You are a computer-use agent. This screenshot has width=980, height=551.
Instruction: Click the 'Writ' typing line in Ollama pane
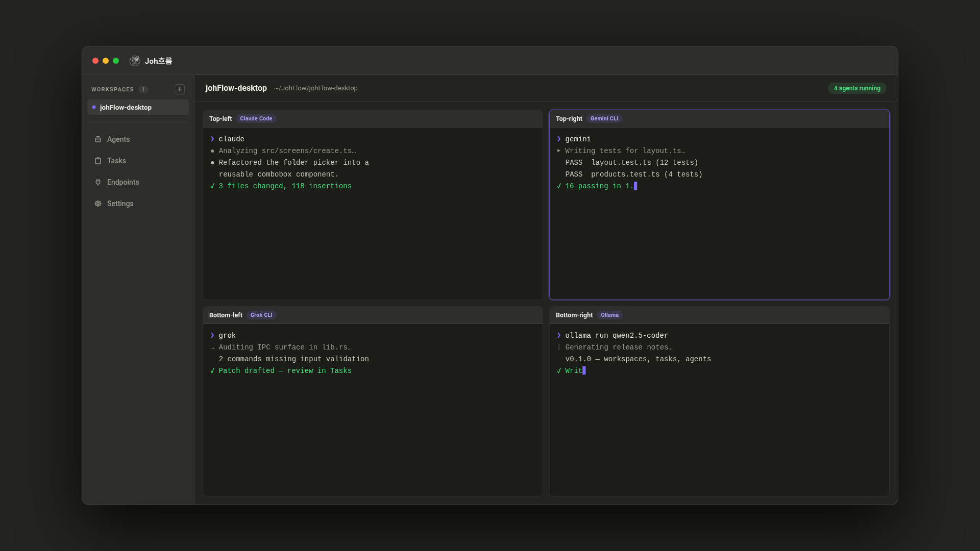(x=574, y=371)
